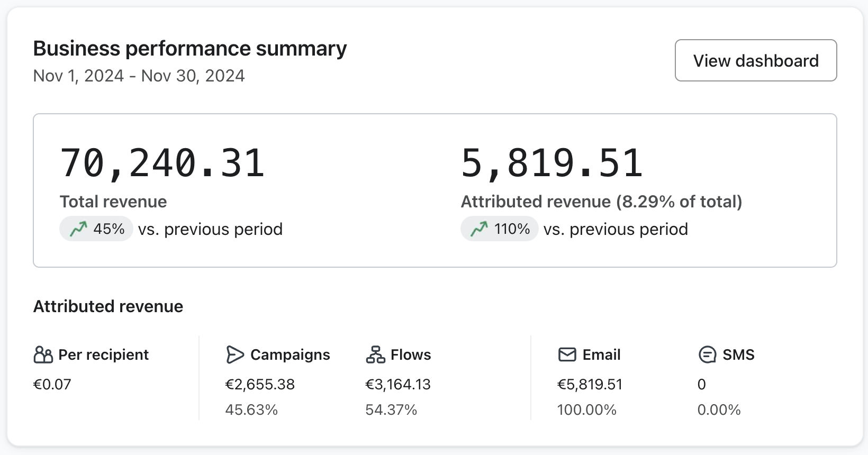Screen dimensions: 868x455
Task: Click the Business performance summary heading
Action: tap(190, 48)
